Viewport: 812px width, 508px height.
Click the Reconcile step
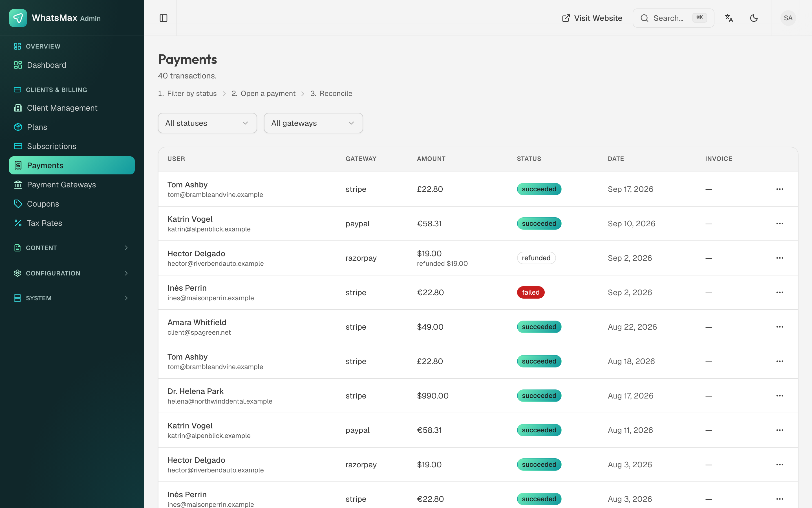coord(331,93)
